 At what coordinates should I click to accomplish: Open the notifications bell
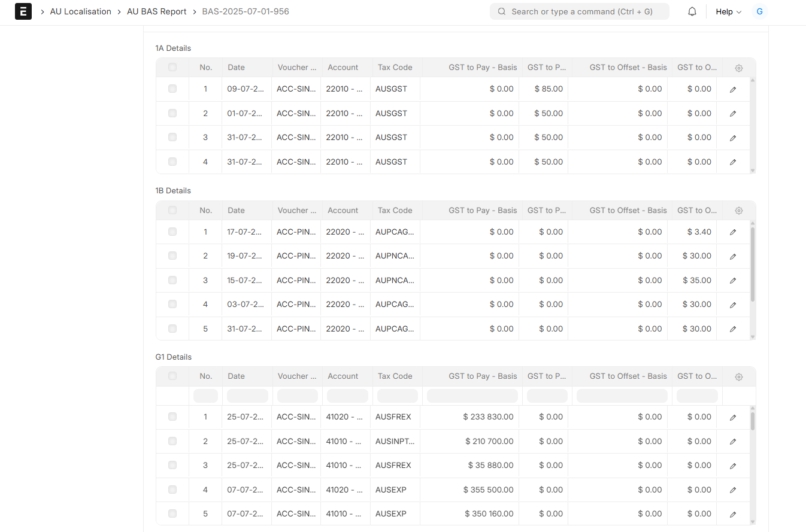coord(692,11)
